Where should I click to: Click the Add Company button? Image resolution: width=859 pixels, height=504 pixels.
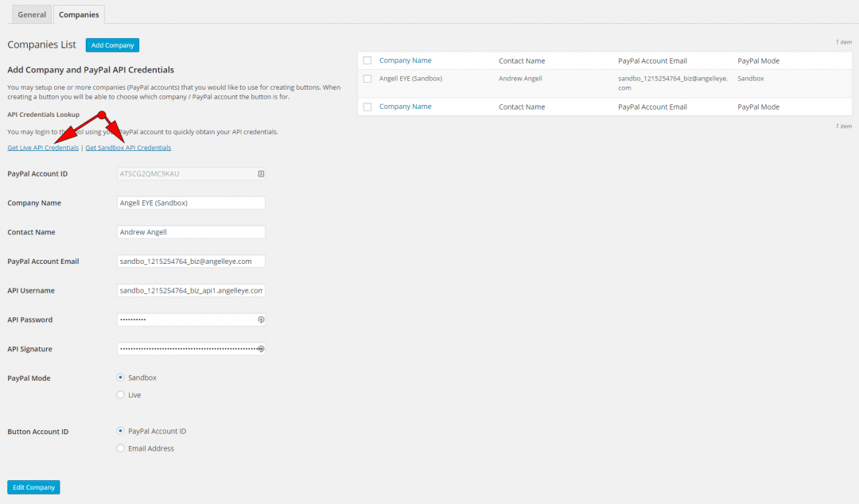[111, 45]
